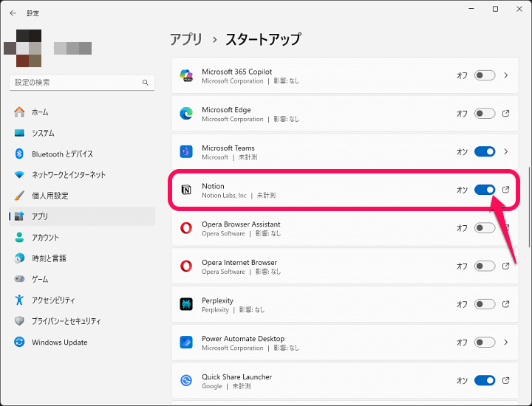Click the search magnifier icon

(146, 83)
